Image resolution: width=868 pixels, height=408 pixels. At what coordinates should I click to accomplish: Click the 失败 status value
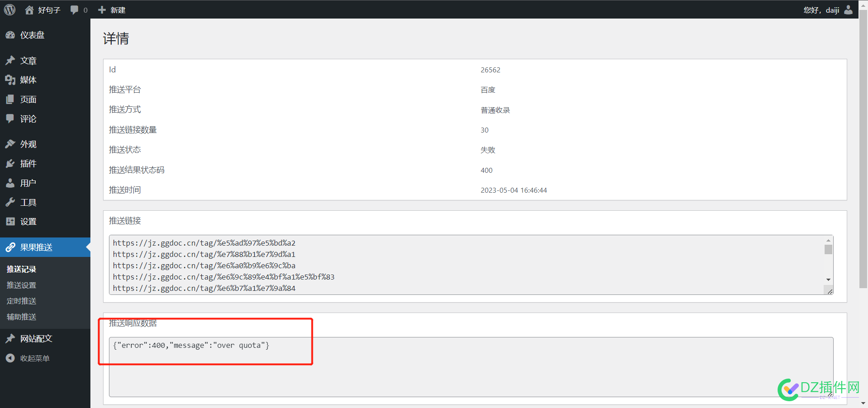click(488, 150)
